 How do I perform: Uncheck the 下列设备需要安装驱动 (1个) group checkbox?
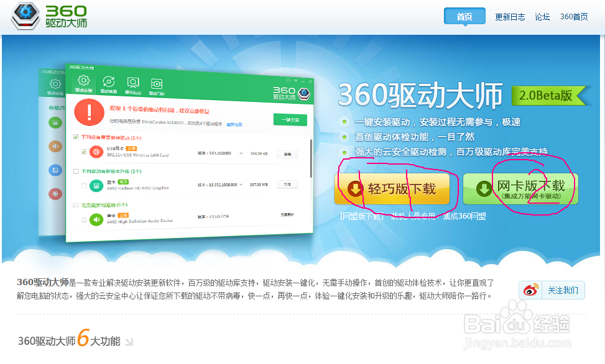(76, 137)
